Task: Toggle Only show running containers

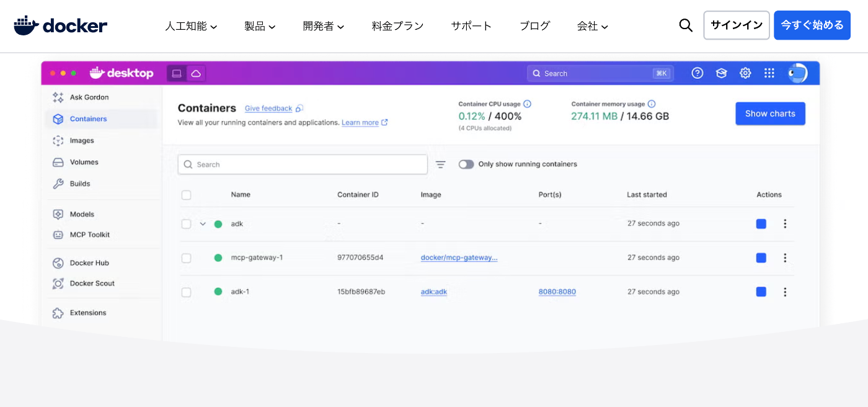Action: click(x=466, y=164)
